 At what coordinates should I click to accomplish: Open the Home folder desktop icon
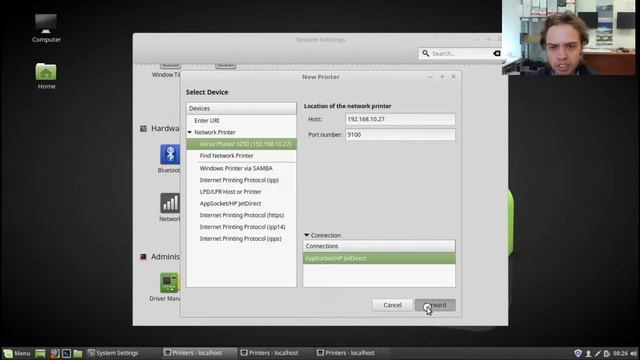tap(46, 76)
